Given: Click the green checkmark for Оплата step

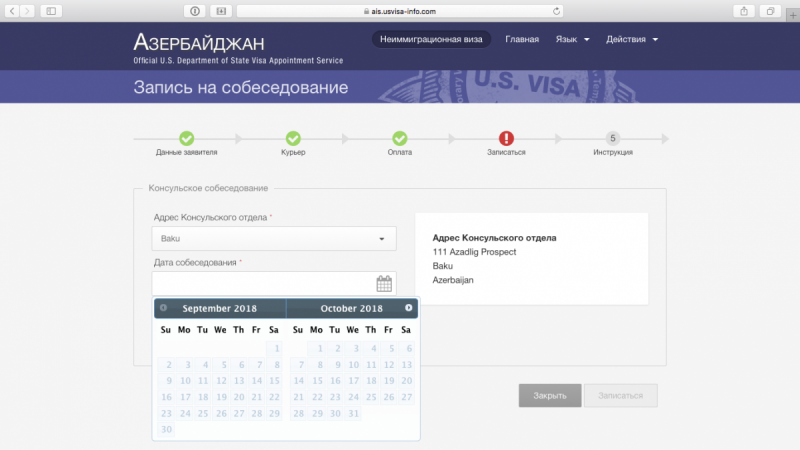Looking at the screenshot, I should [x=399, y=138].
